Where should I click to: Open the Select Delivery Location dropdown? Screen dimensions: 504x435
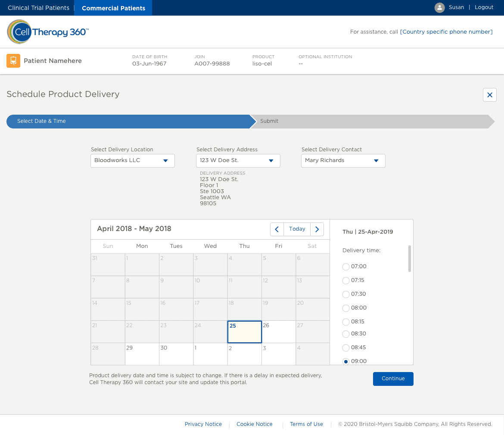132,160
